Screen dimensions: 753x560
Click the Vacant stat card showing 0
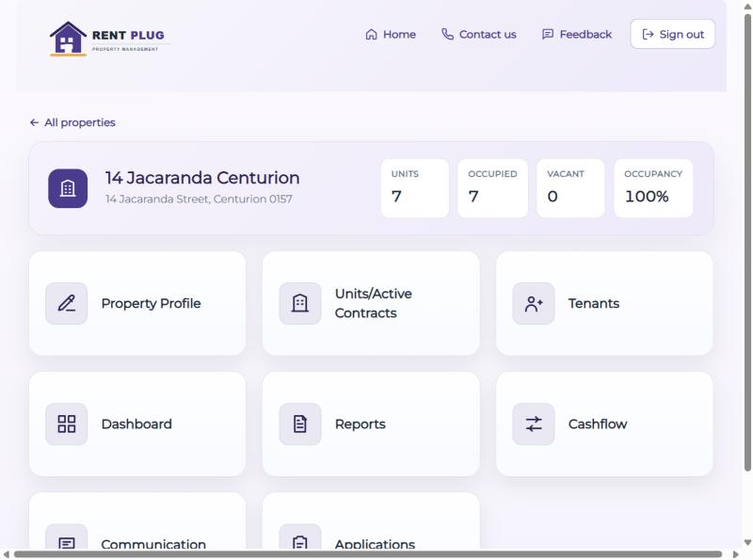570,188
